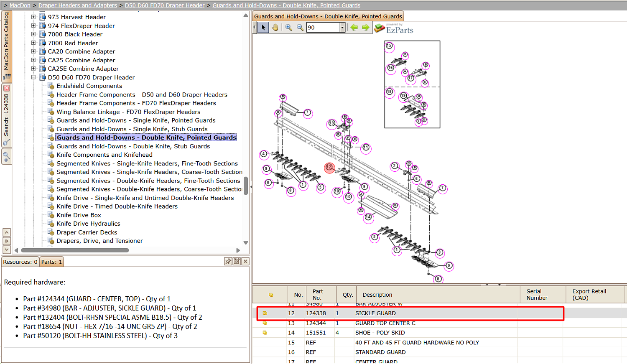Expand the 7000 Black Header node

point(33,34)
